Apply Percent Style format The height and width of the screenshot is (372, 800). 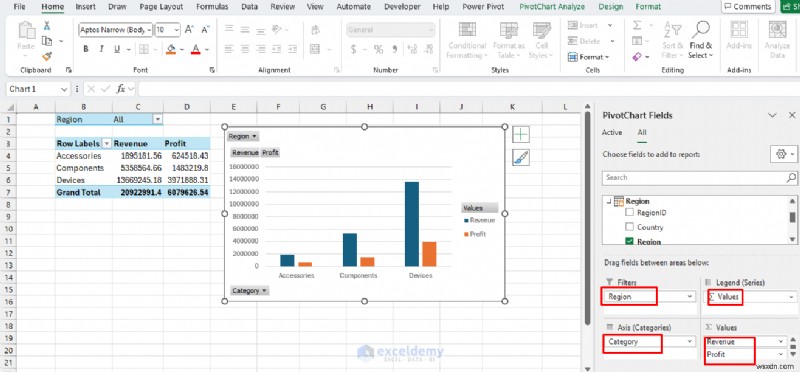[x=378, y=49]
